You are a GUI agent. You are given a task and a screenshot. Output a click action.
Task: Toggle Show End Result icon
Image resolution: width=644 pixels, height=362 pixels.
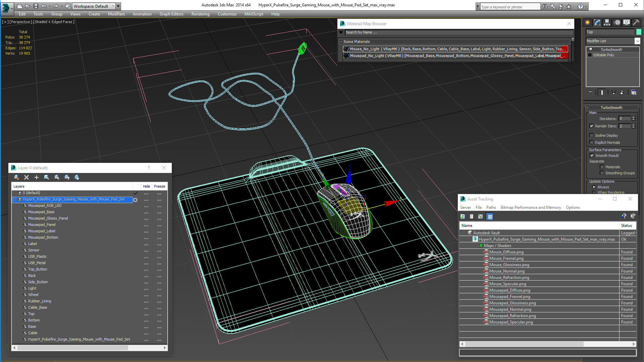tap(602, 93)
